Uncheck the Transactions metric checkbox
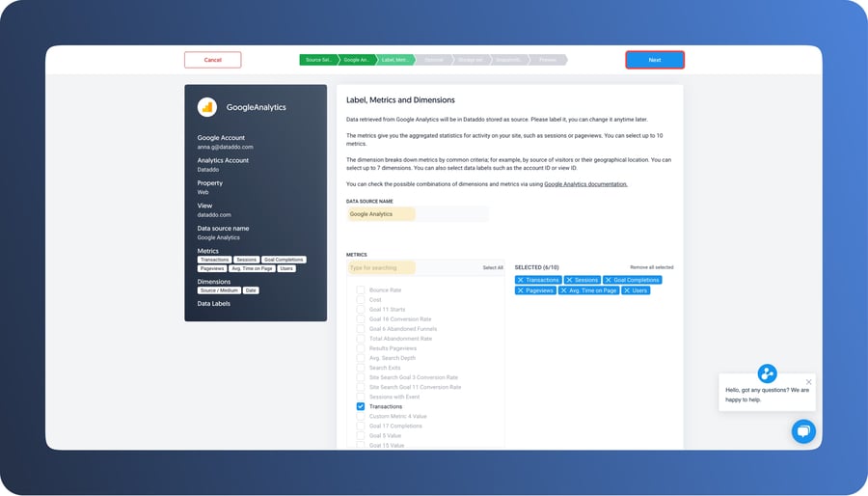The width and height of the screenshot is (868, 496). coord(361,406)
